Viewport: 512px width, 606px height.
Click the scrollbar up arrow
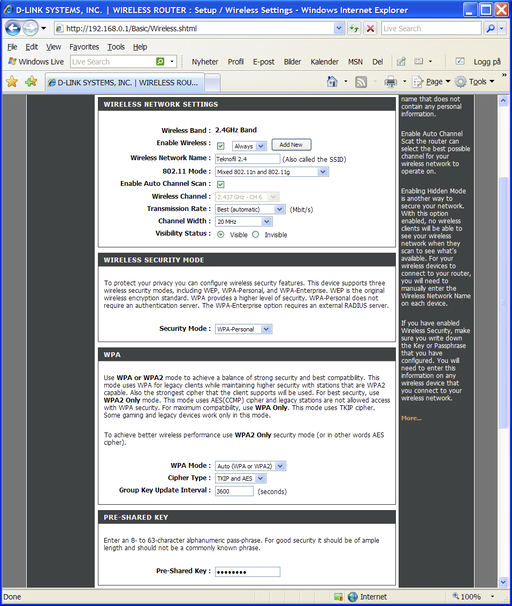coord(503,101)
